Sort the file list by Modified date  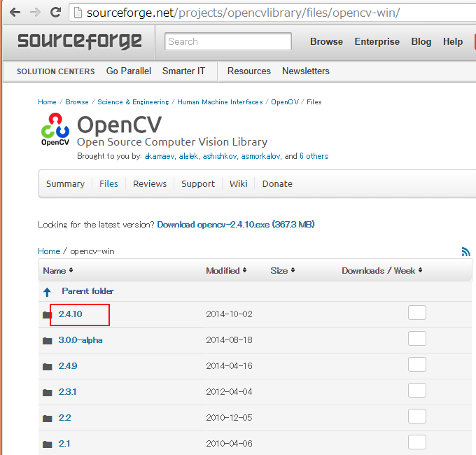coord(226,270)
